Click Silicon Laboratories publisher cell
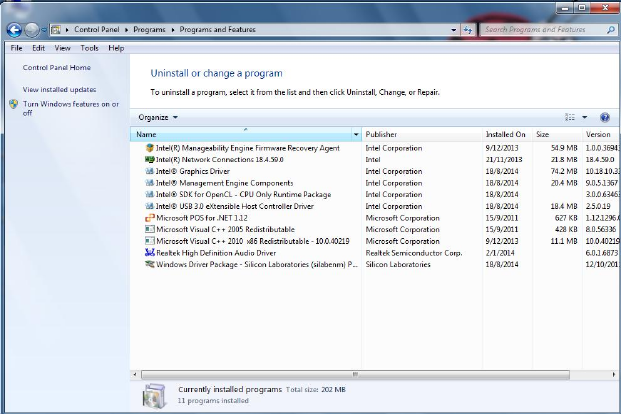Screen dimensions: 621x414 (398, 264)
